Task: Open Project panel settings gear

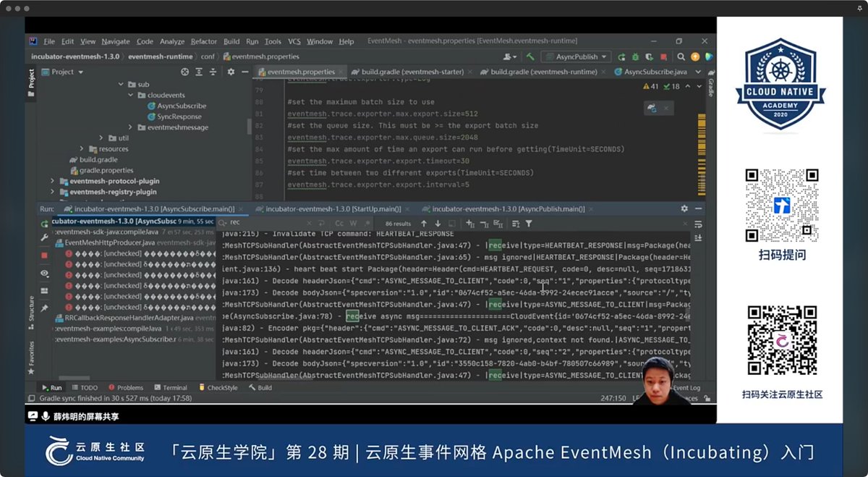Action: coord(231,72)
